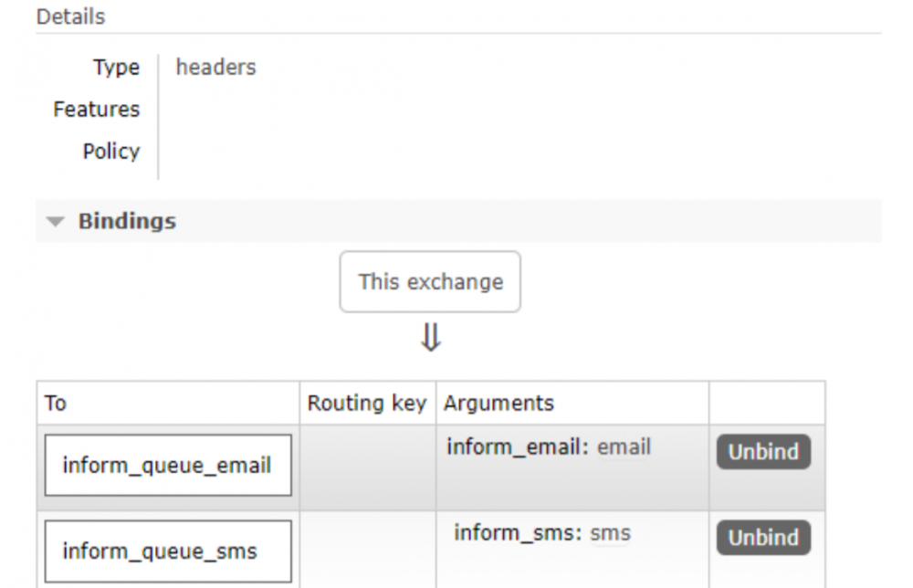Unbind the inform_queue_sms binding
Screen dimensions: 913x588
tap(763, 537)
